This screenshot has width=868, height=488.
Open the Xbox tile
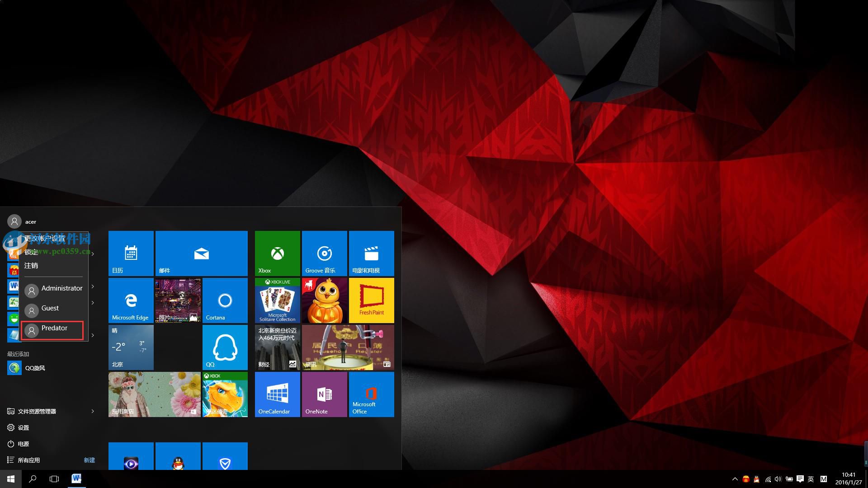click(x=277, y=253)
